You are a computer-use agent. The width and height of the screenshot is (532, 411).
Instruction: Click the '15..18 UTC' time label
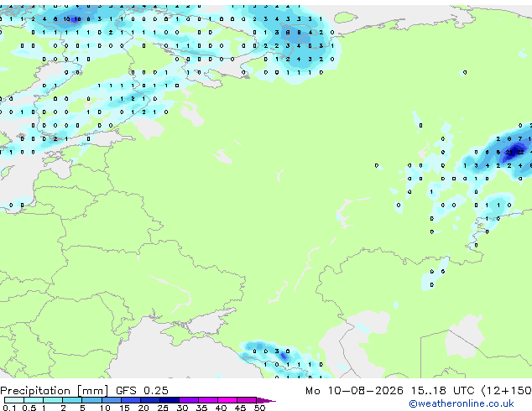[x=443, y=391]
